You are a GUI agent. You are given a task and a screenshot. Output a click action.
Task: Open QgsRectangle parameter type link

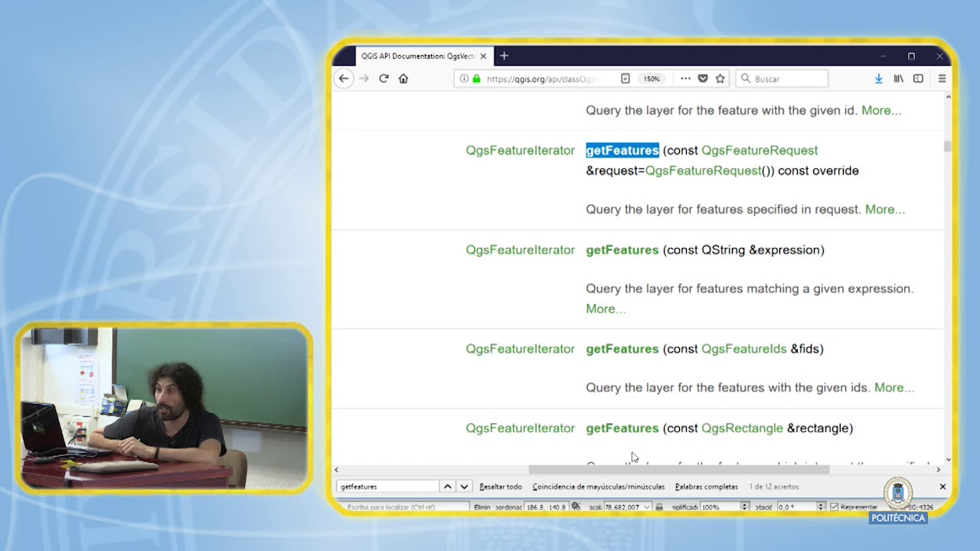[x=743, y=429]
